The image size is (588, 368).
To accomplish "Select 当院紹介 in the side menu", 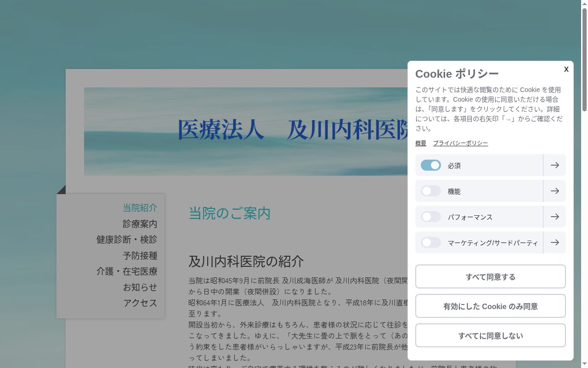I will point(140,208).
